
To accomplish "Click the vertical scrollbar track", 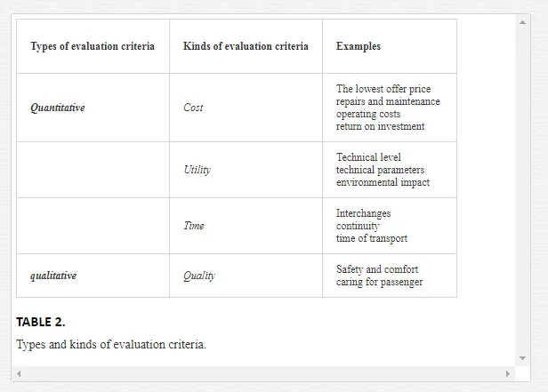I will pos(522,190).
